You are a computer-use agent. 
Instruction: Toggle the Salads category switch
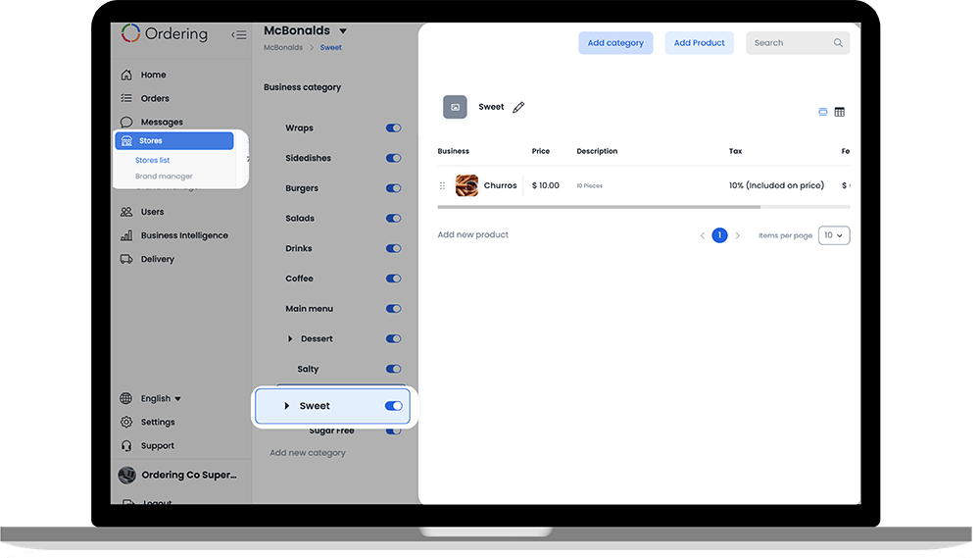(x=393, y=219)
